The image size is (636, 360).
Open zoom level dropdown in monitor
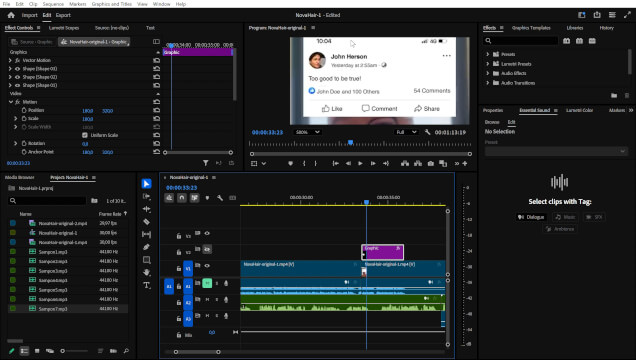tap(307, 132)
